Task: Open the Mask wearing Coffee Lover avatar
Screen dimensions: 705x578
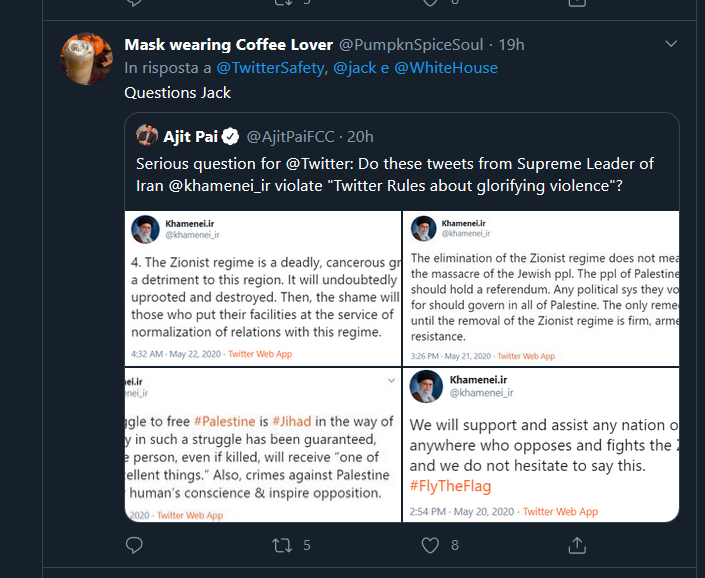Action: 86,58
